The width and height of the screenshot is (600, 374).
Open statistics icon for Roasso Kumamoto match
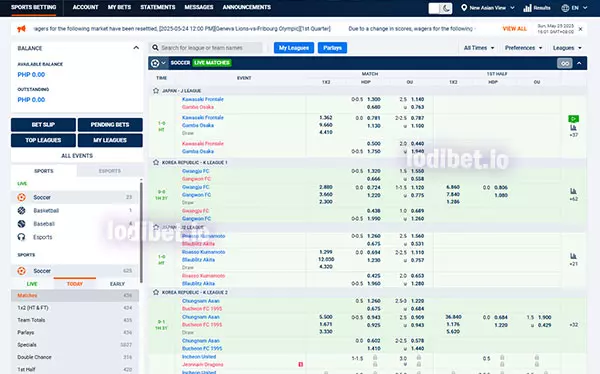click(573, 256)
